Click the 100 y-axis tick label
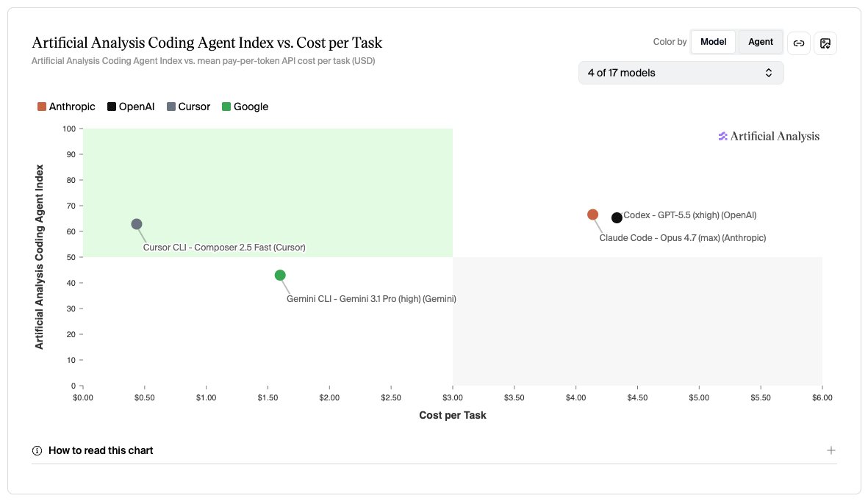 69,129
